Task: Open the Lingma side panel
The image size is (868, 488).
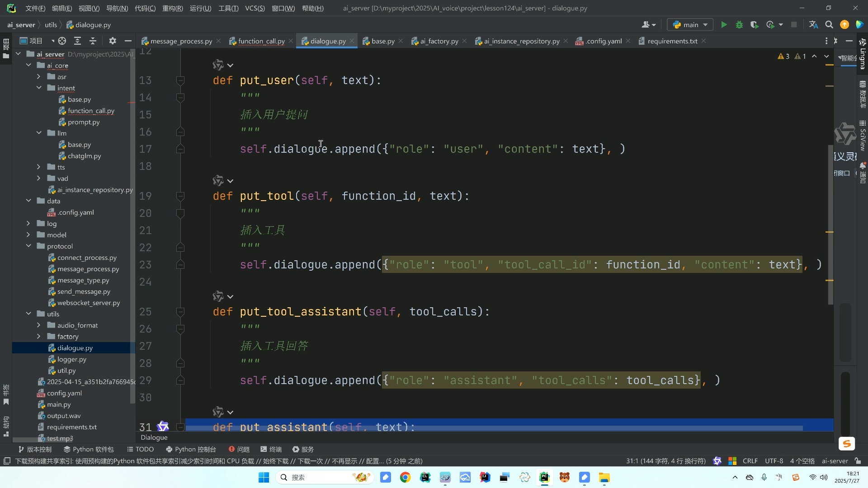Action: pyautogui.click(x=863, y=54)
